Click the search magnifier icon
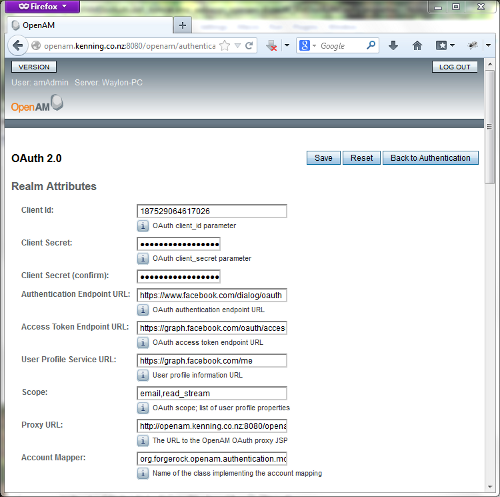This screenshot has height=497, width=500. pos(371,45)
